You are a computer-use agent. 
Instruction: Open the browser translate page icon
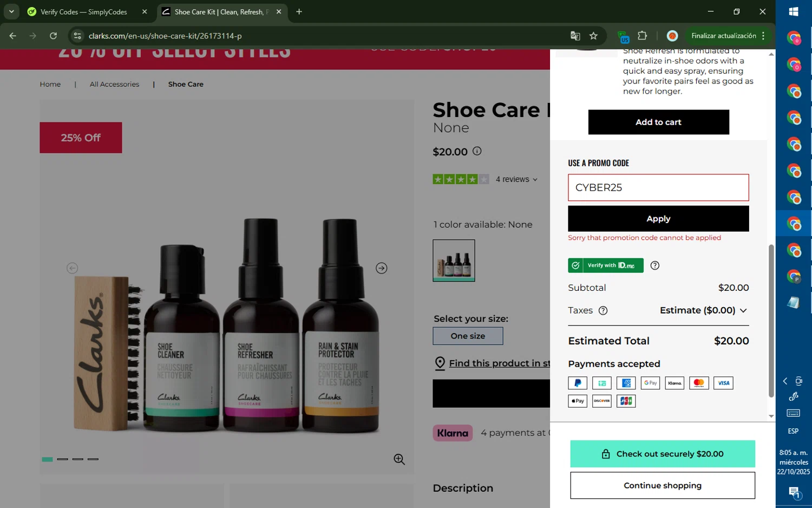tap(575, 36)
